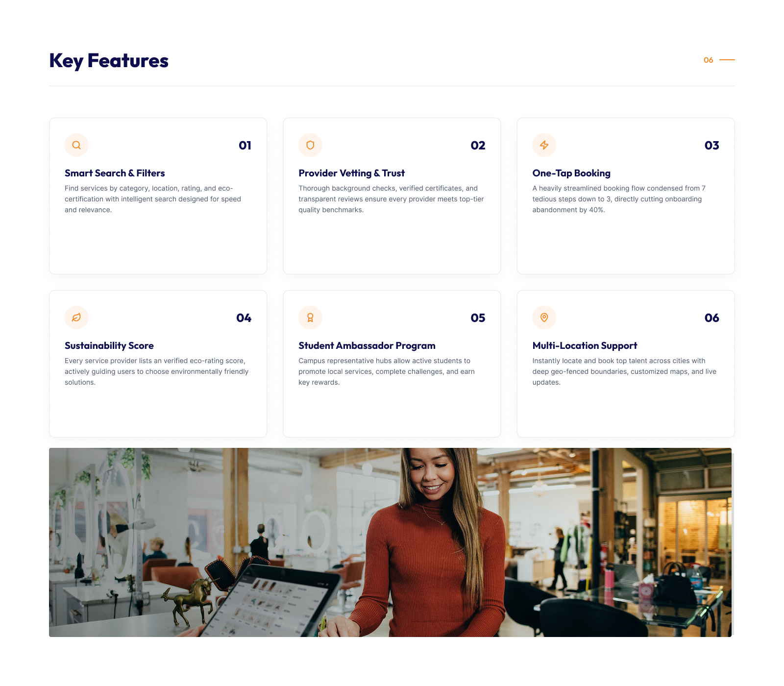Click card number 04
This screenshot has height=686, width=784.
(244, 318)
